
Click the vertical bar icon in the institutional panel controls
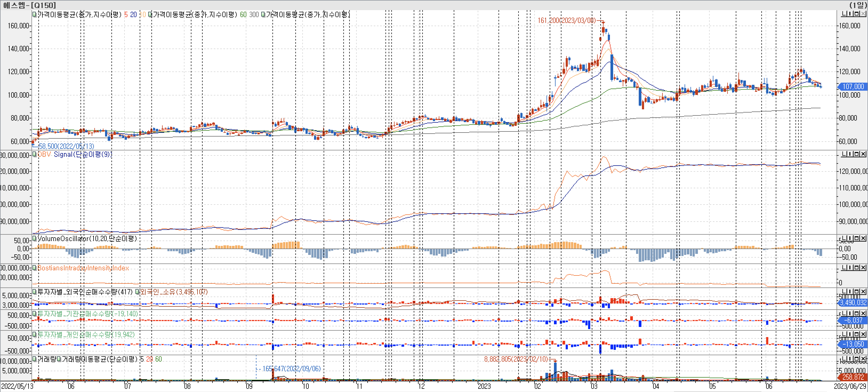(x=850, y=313)
